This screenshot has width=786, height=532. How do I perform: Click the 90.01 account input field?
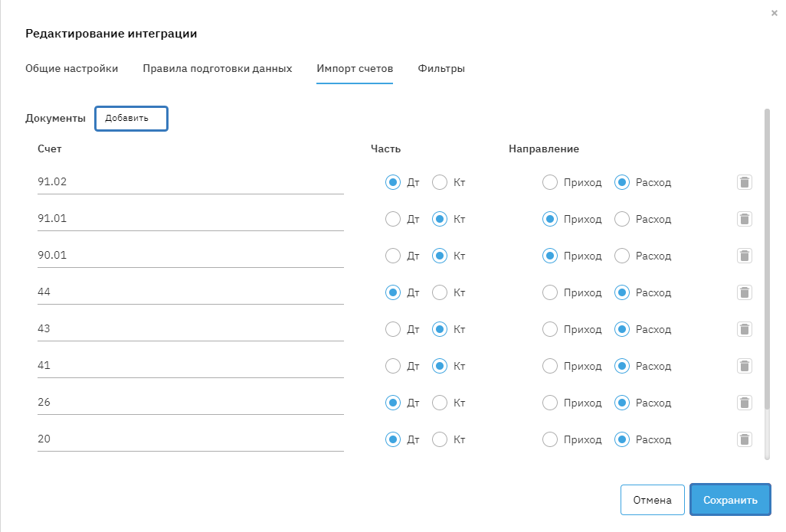[x=190, y=256]
